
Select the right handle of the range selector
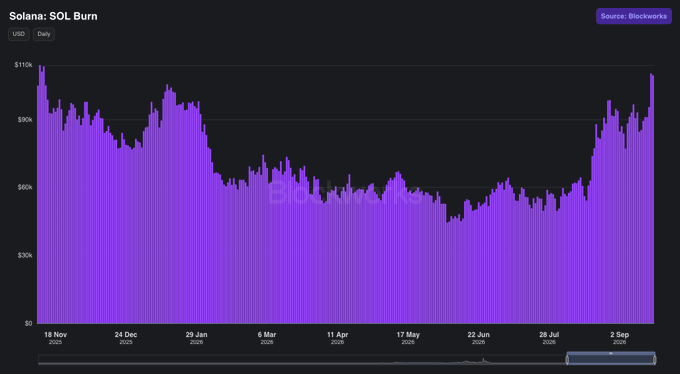point(654,360)
